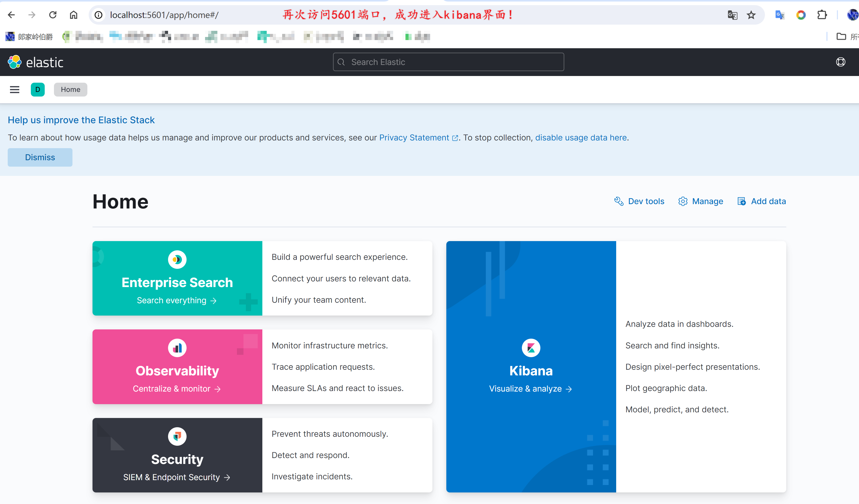This screenshot has width=859, height=504.
Task: Click text Unify your team content
Action: (x=319, y=300)
